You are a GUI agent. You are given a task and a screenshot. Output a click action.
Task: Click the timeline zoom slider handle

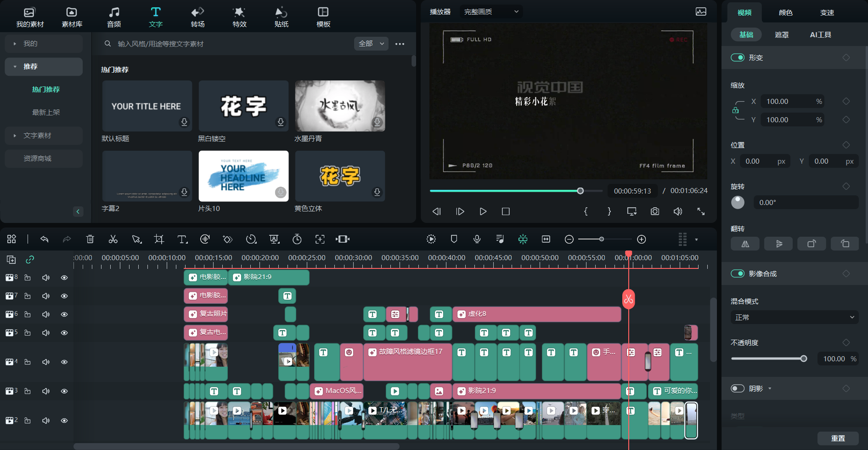pyautogui.click(x=602, y=239)
